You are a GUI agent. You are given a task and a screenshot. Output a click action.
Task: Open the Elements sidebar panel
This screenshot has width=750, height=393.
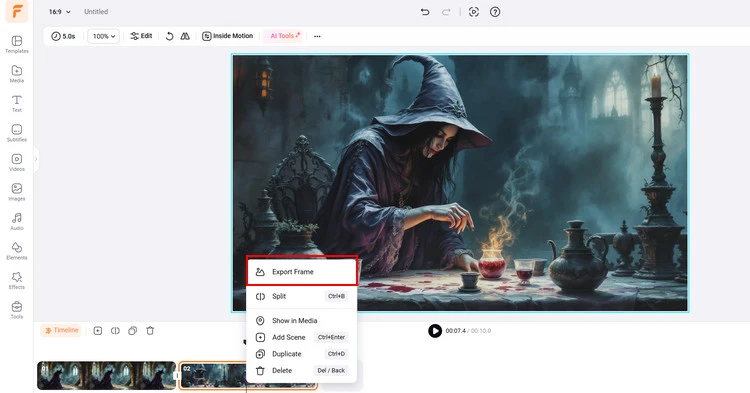pyautogui.click(x=17, y=251)
